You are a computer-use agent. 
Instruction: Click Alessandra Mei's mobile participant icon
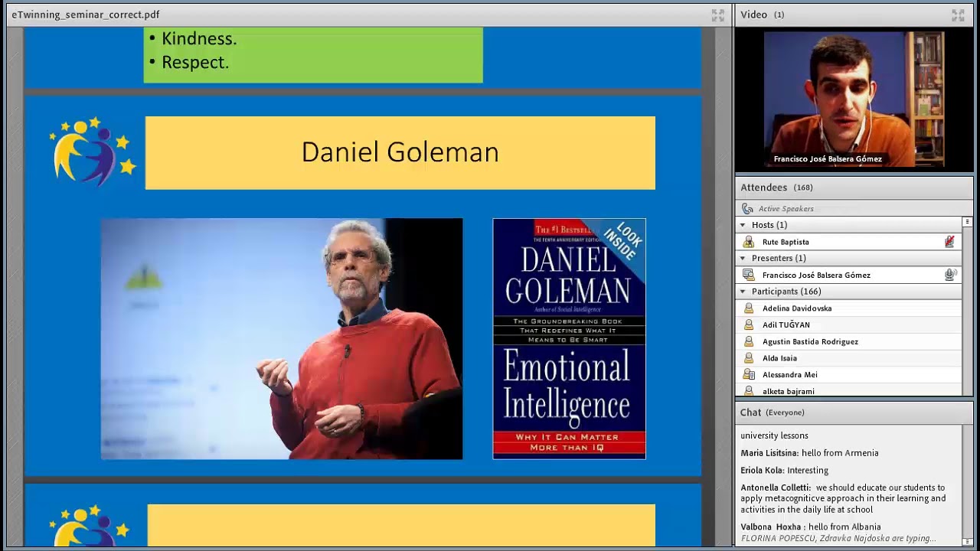[x=749, y=375]
